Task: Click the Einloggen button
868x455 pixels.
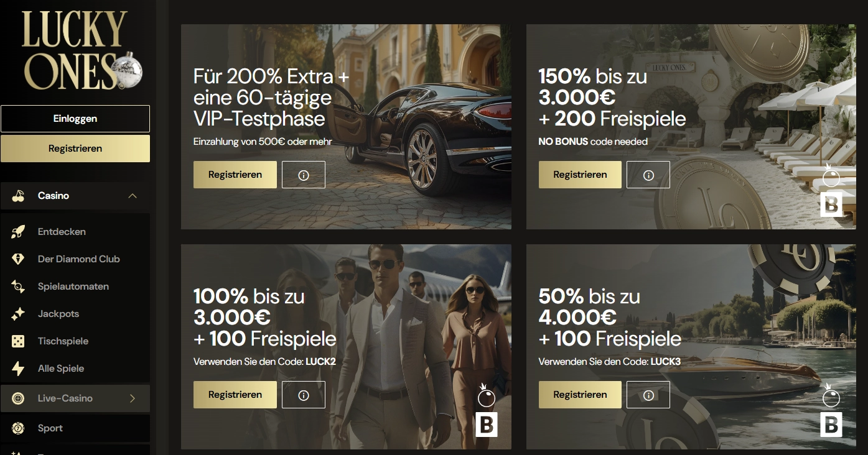Action: [75, 119]
